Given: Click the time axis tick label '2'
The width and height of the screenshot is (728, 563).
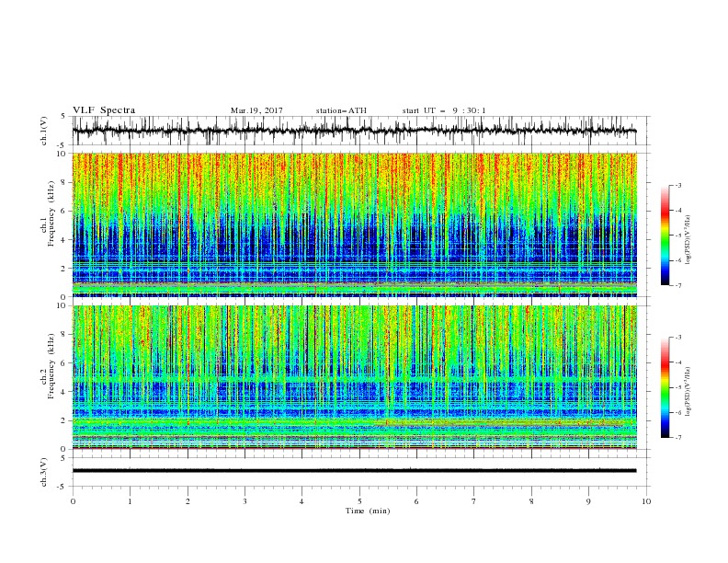Looking at the screenshot, I should pyautogui.click(x=188, y=501).
